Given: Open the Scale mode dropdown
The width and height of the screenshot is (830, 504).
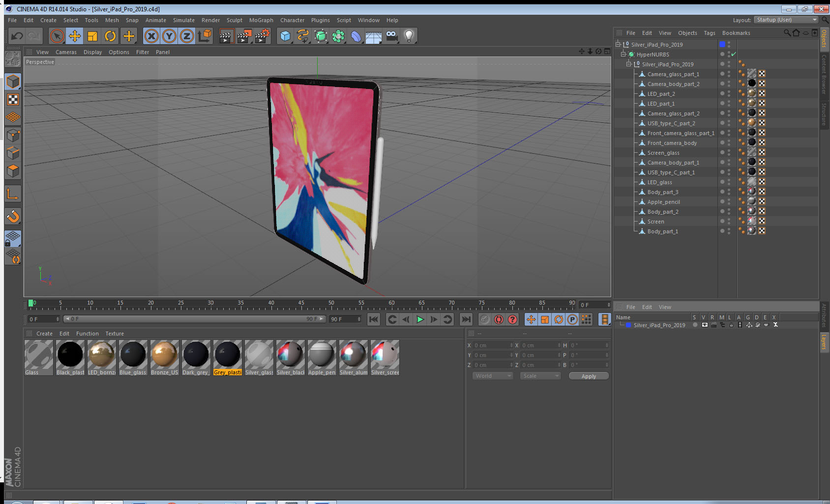Looking at the screenshot, I should (x=540, y=376).
